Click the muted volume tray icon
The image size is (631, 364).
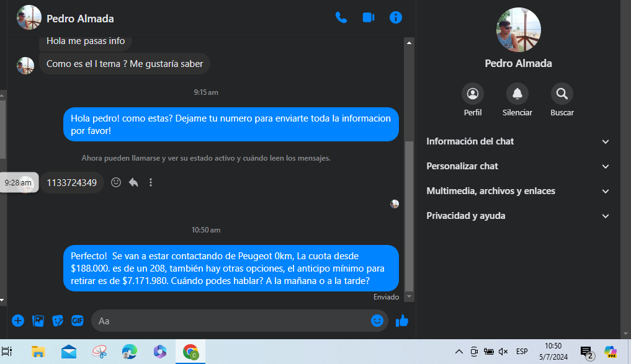[x=503, y=352]
